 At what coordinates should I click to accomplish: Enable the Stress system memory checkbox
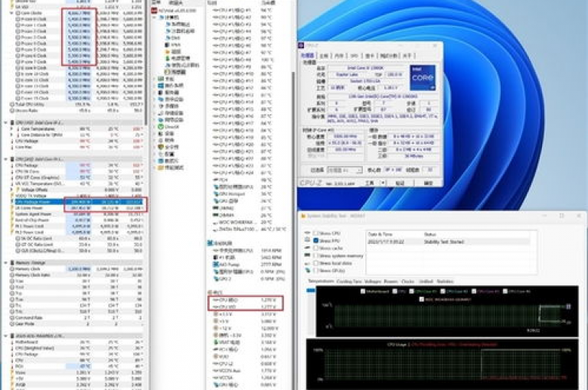[315, 255]
